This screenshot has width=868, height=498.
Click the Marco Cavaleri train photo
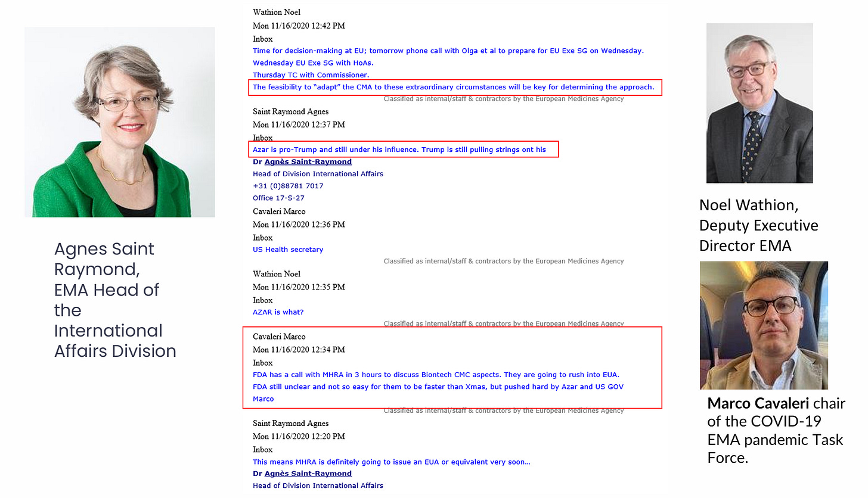[x=764, y=325]
